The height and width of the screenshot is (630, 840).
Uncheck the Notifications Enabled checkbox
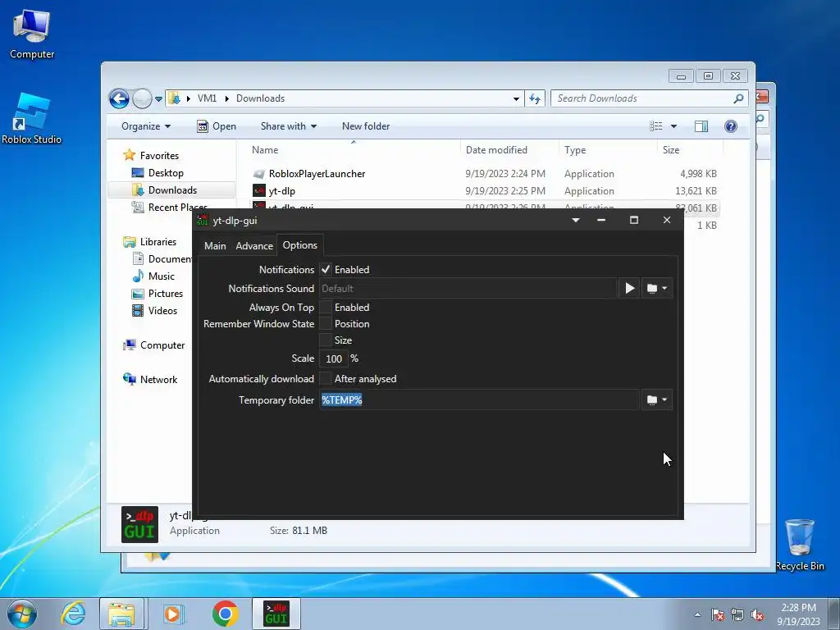pyautogui.click(x=326, y=269)
